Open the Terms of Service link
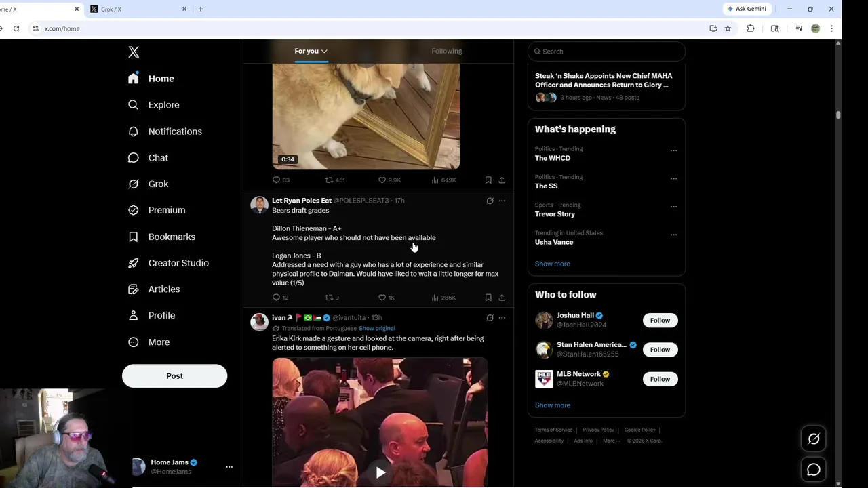 tap(553, 430)
